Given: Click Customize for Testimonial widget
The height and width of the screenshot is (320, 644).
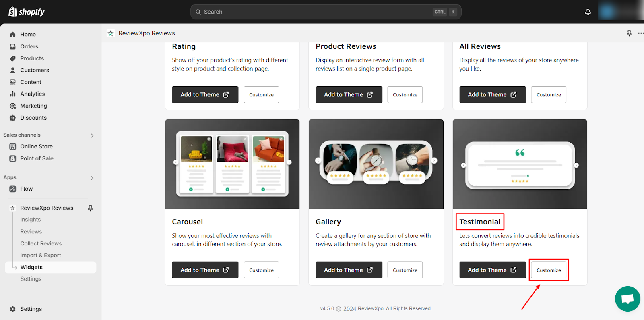Looking at the screenshot, I should click(549, 270).
